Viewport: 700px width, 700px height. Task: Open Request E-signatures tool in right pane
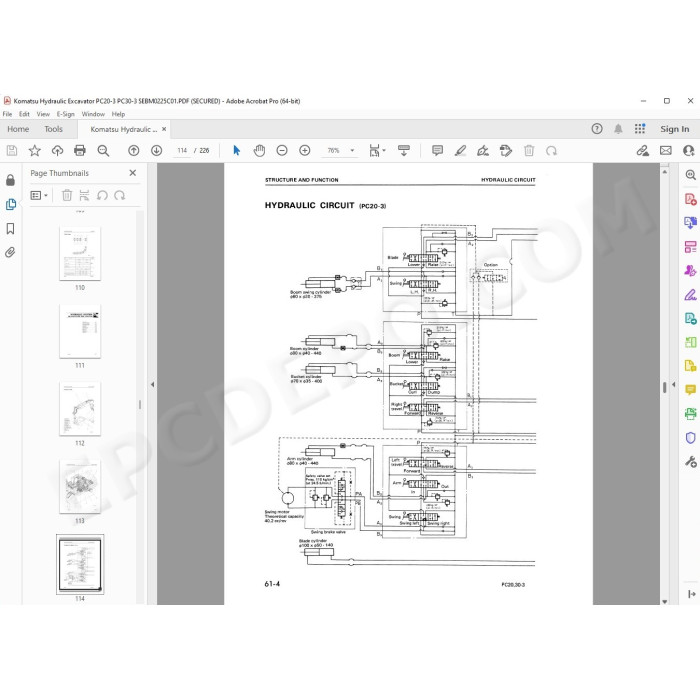tap(690, 271)
